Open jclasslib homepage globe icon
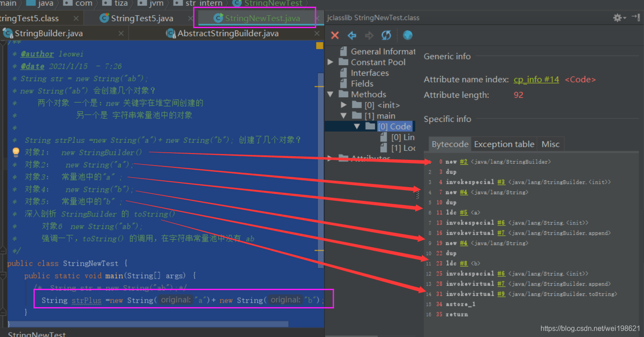 click(408, 35)
